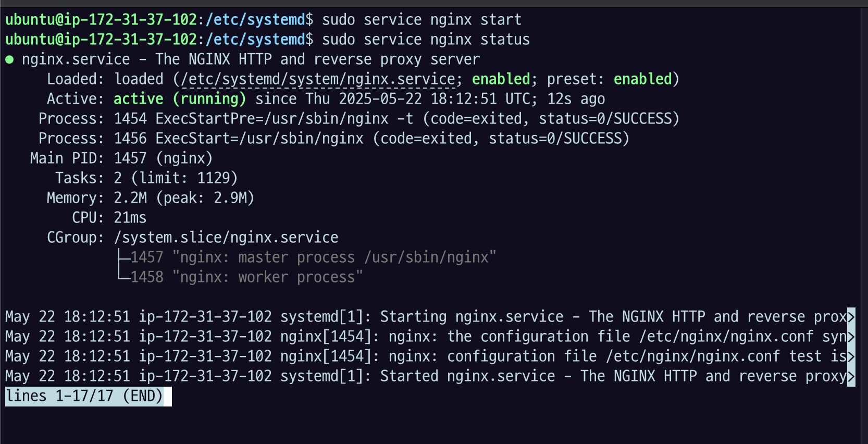Click the 'sudo service nginx start' command

point(421,20)
